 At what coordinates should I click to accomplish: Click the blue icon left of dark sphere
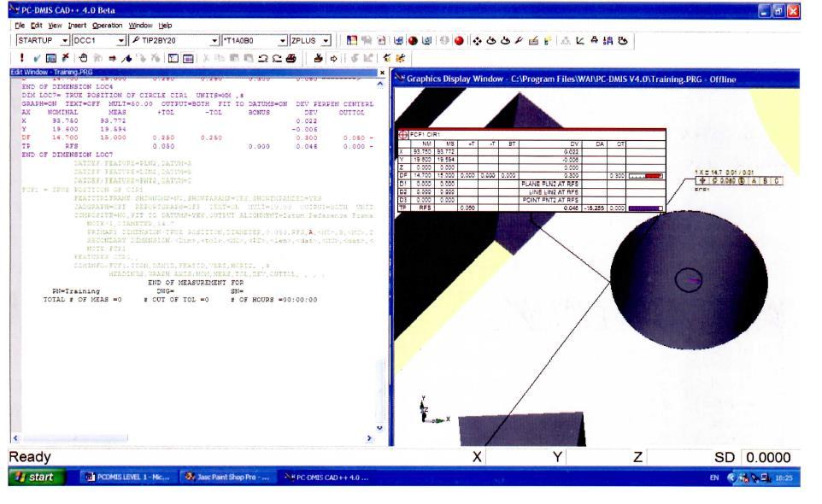click(398, 40)
